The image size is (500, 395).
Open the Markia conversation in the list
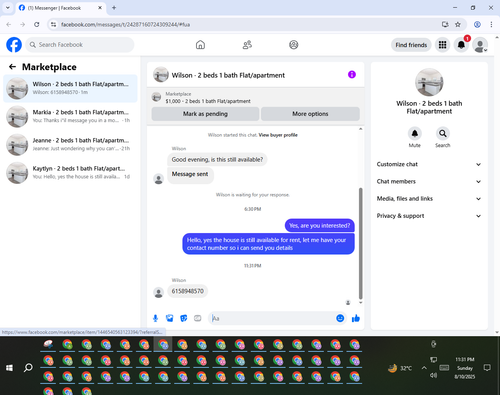pos(70,116)
